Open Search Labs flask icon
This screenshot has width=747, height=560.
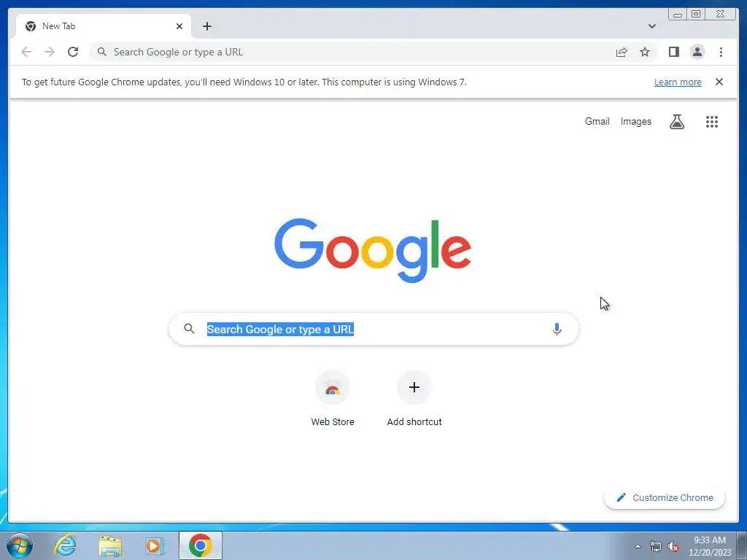[x=676, y=122]
